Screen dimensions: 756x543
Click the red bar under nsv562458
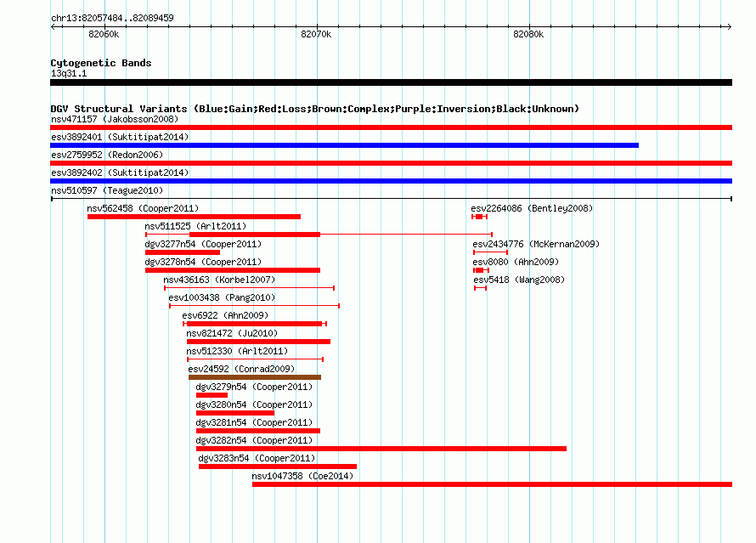tap(194, 217)
